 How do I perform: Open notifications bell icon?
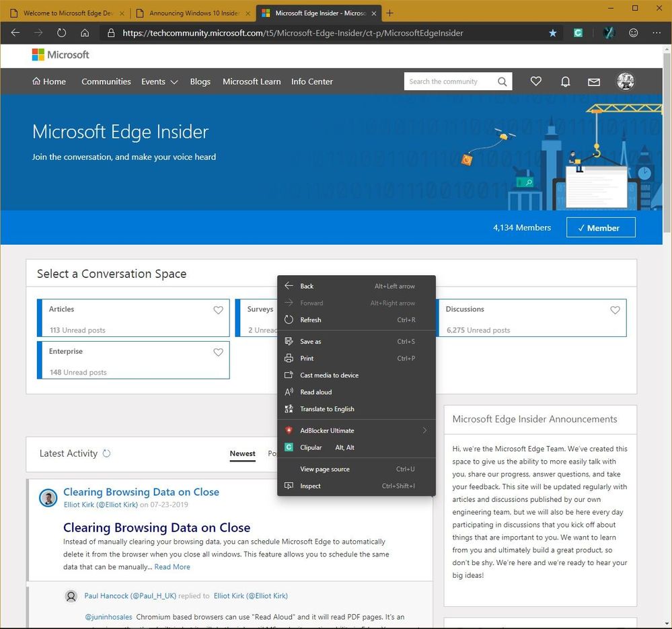click(x=565, y=81)
